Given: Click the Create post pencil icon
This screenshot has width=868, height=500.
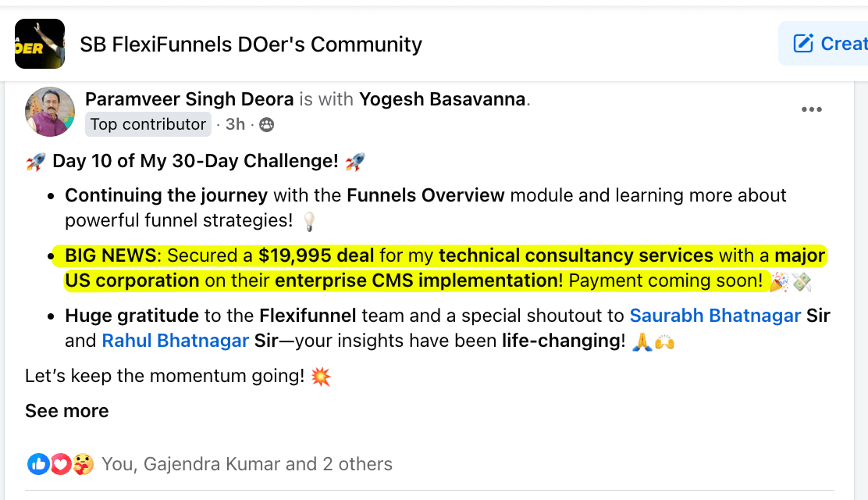Looking at the screenshot, I should [802, 43].
